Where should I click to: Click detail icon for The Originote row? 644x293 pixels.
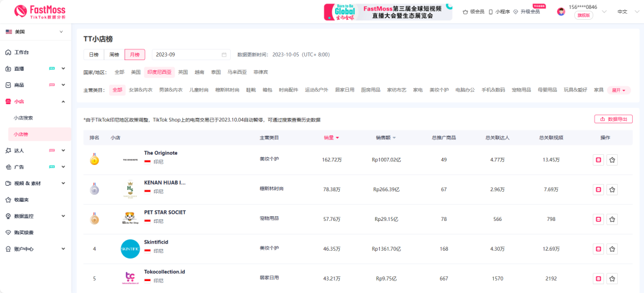(x=599, y=160)
